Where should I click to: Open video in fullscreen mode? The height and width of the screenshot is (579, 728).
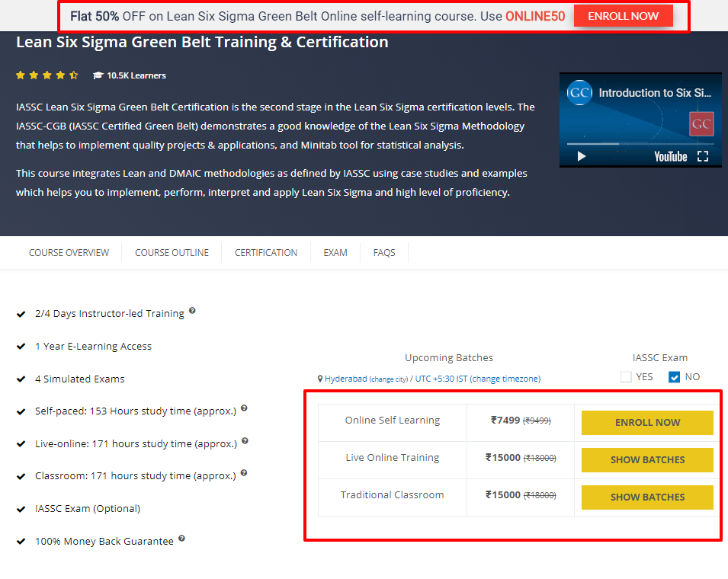(703, 156)
